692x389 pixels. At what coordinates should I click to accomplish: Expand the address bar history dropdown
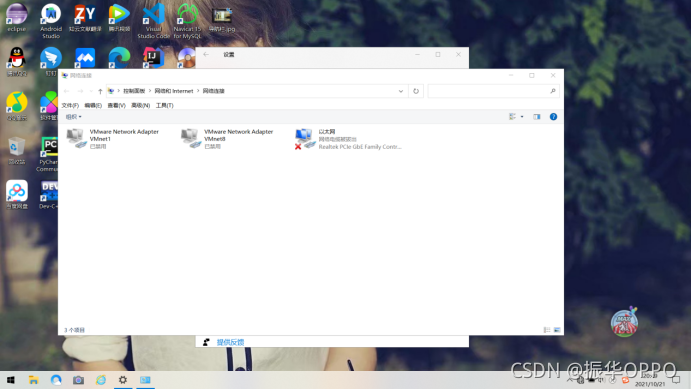point(401,91)
